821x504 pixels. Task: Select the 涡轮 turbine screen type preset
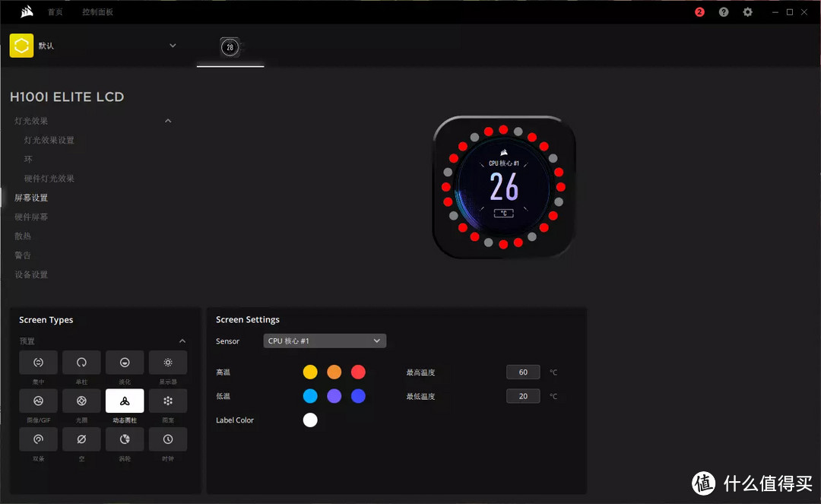125,439
